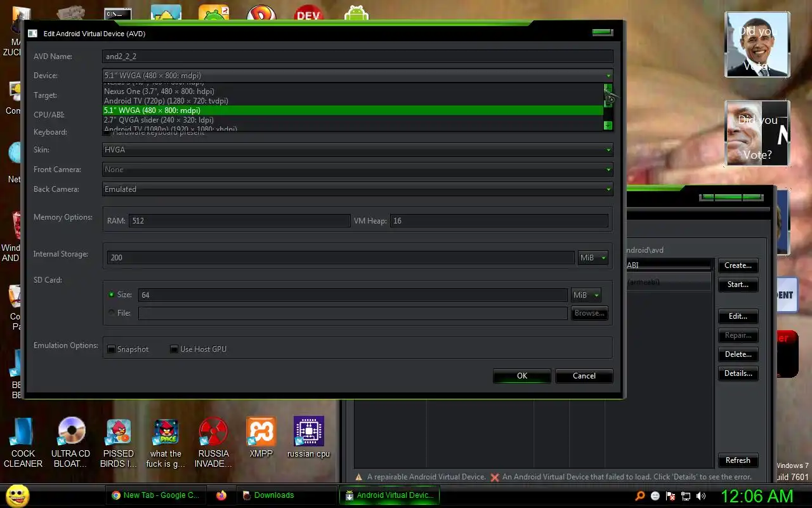Click OK in Edit AVD dialog
Image resolution: width=812 pixels, height=508 pixels.
tap(522, 376)
